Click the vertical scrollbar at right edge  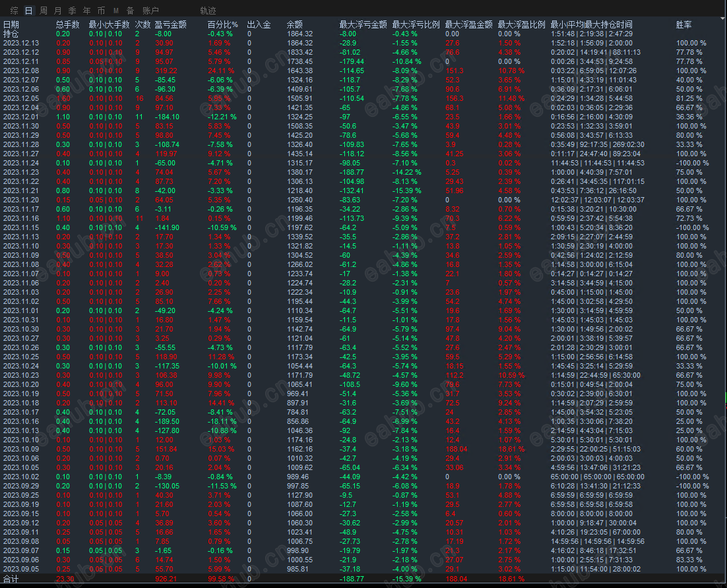725,301
